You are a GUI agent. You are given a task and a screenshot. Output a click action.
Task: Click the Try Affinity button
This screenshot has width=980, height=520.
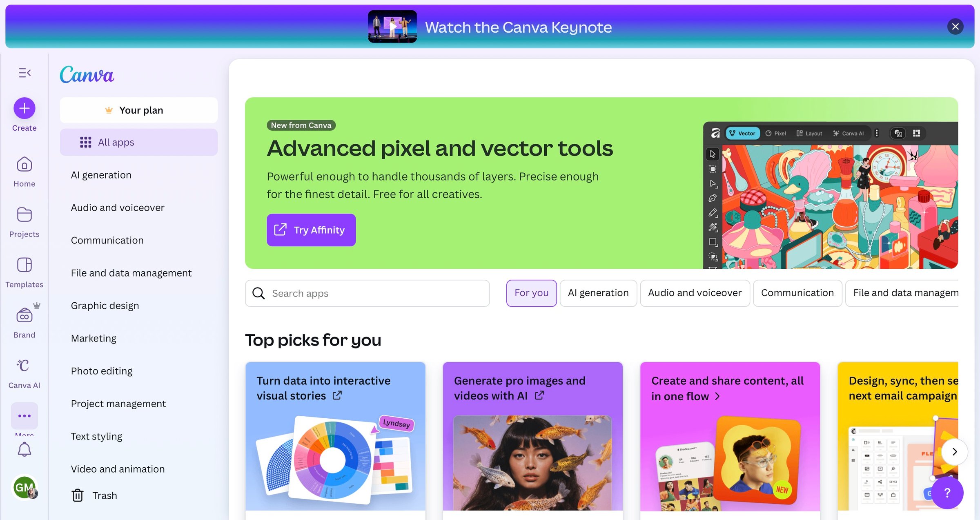311,230
